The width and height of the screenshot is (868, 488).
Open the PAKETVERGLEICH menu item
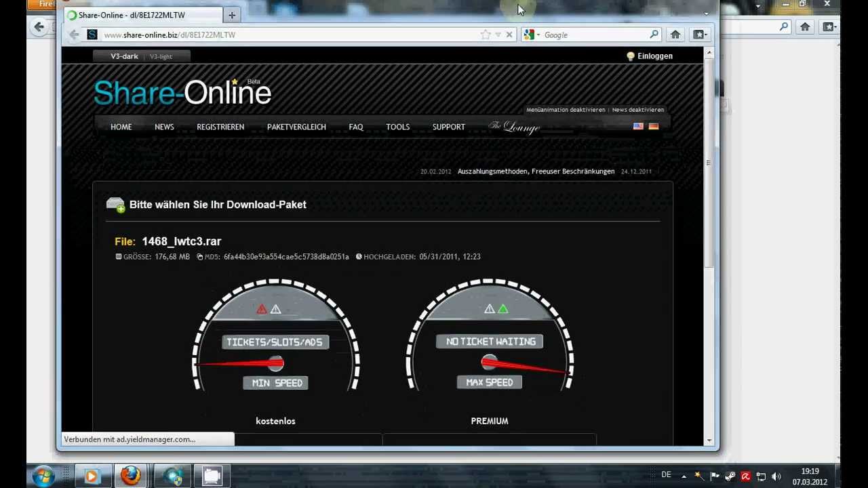pos(296,127)
